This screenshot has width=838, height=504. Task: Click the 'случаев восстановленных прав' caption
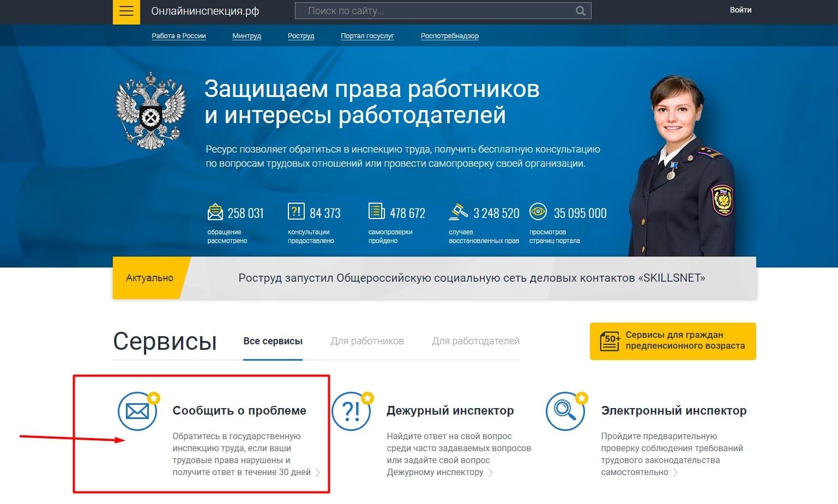(x=484, y=236)
